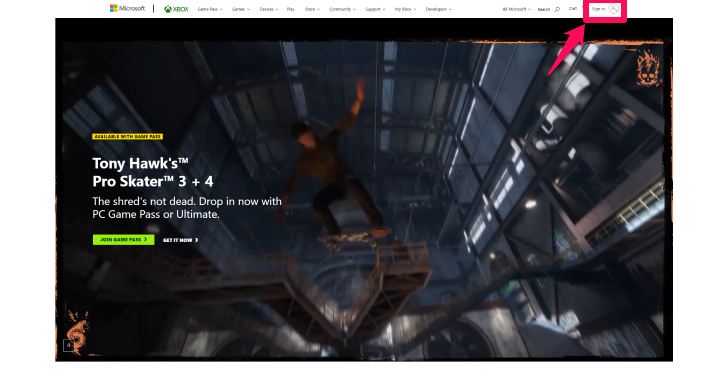This screenshot has width=728, height=369.
Task: Expand the Developers menu
Action: click(x=438, y=9)
